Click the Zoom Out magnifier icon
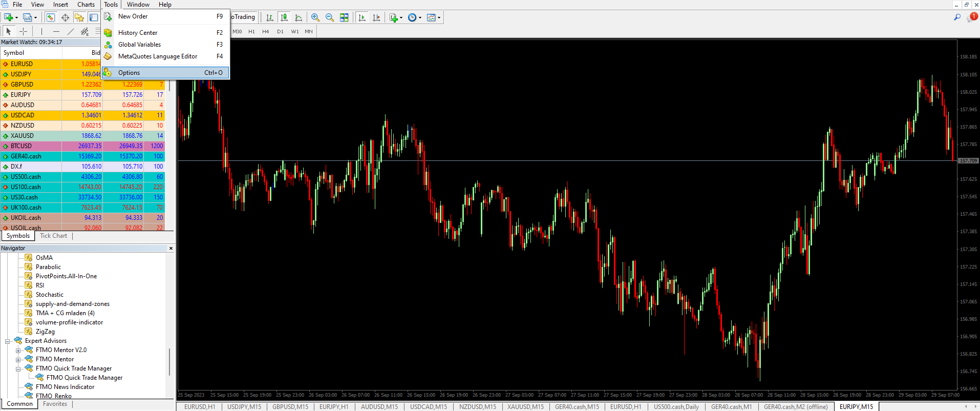This screenshot has width=980, height=411. [330, 17]
